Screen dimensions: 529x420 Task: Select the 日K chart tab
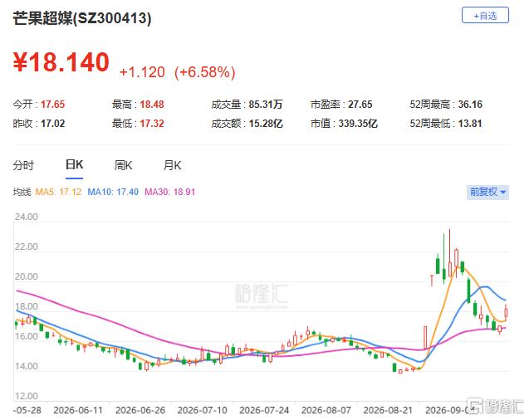[x=74, y=165]
